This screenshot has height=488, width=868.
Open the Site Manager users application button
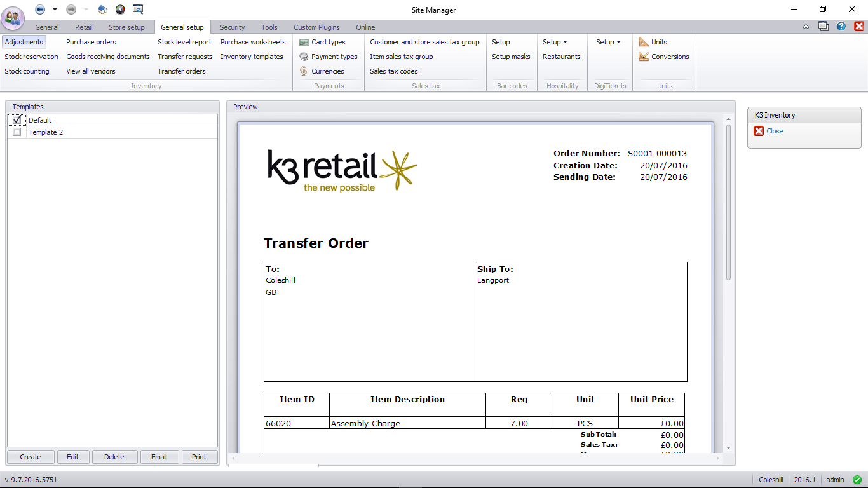(x=13, y=17)
